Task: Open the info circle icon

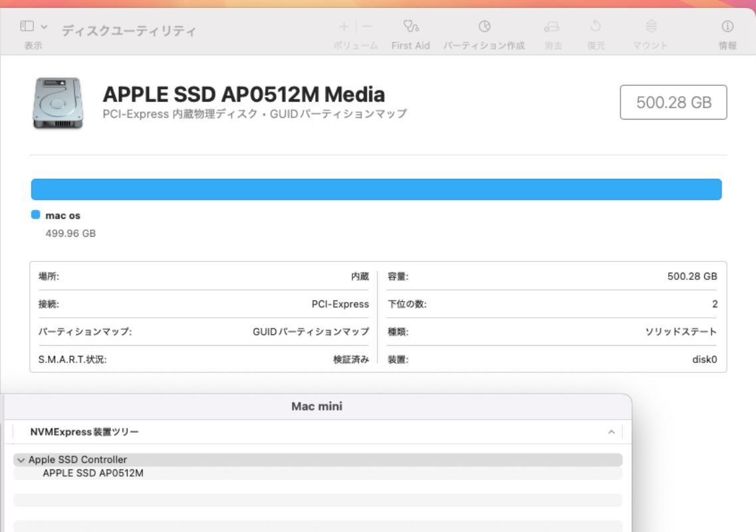Action: 727,26
